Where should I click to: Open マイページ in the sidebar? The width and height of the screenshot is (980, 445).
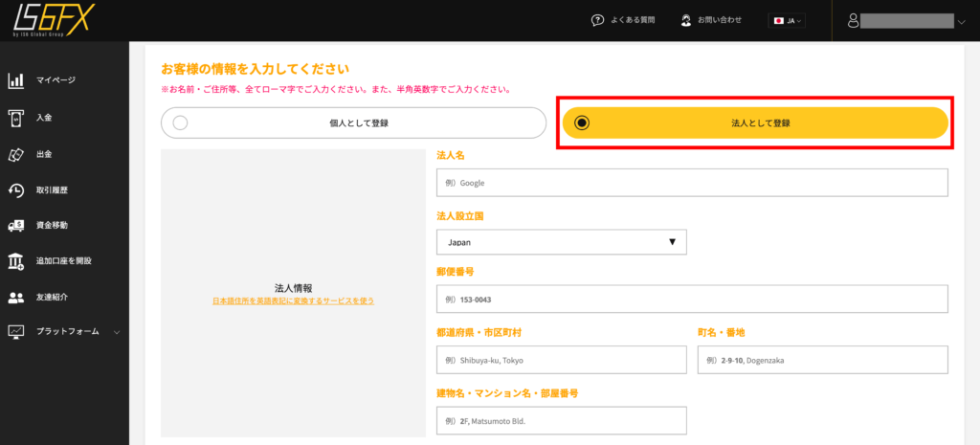[56, 80]
